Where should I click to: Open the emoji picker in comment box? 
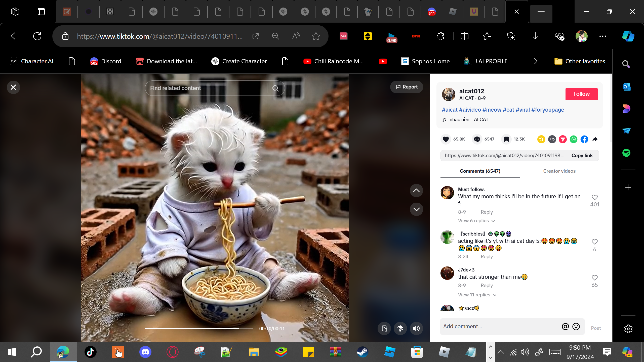pyautogui.click(x=576, y=326)
